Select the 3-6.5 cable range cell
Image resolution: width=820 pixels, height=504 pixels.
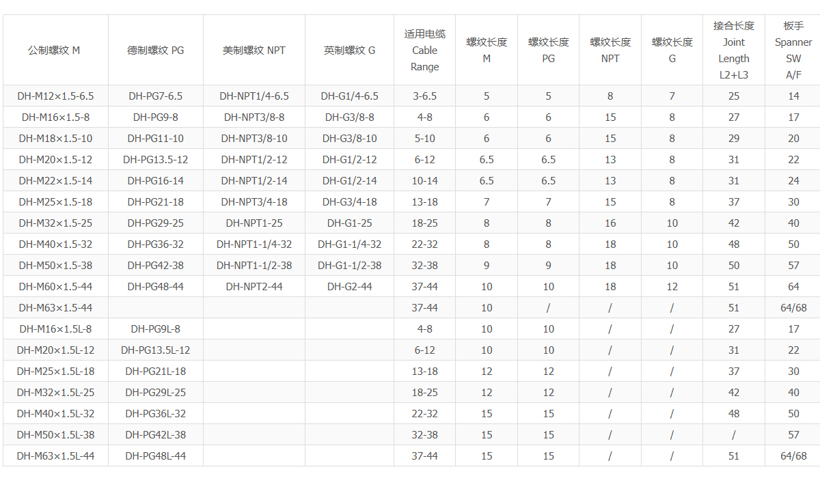point(424,96)
